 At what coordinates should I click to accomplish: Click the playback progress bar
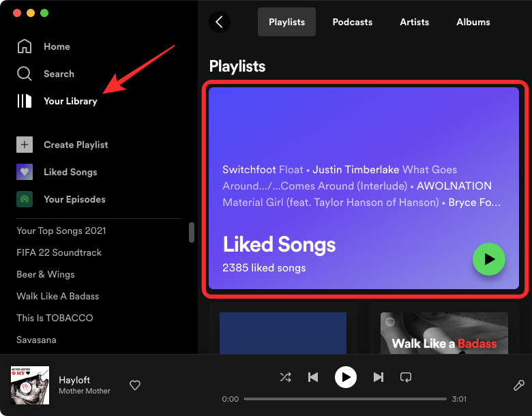pos(345,399)
